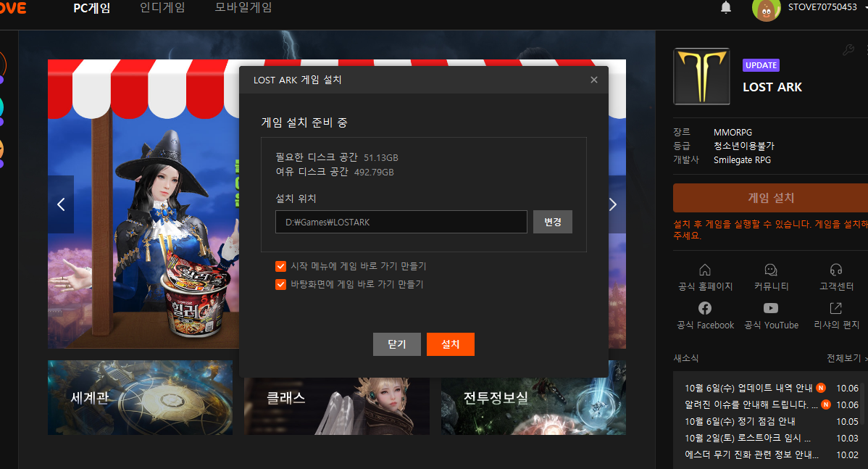Click the user profile avatar

pos(766,9)
